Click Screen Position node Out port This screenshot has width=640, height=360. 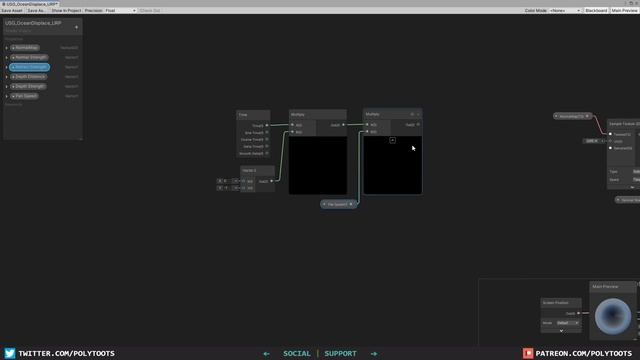tap(578, 313)
